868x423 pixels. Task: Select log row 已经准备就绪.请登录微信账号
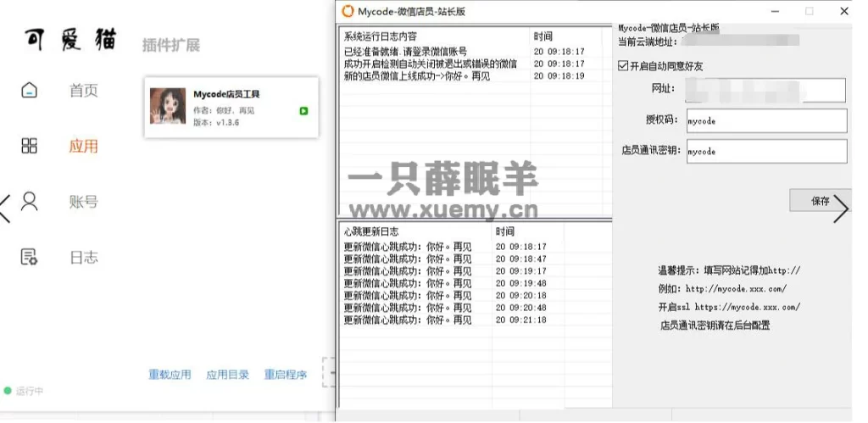click(405, 52)
